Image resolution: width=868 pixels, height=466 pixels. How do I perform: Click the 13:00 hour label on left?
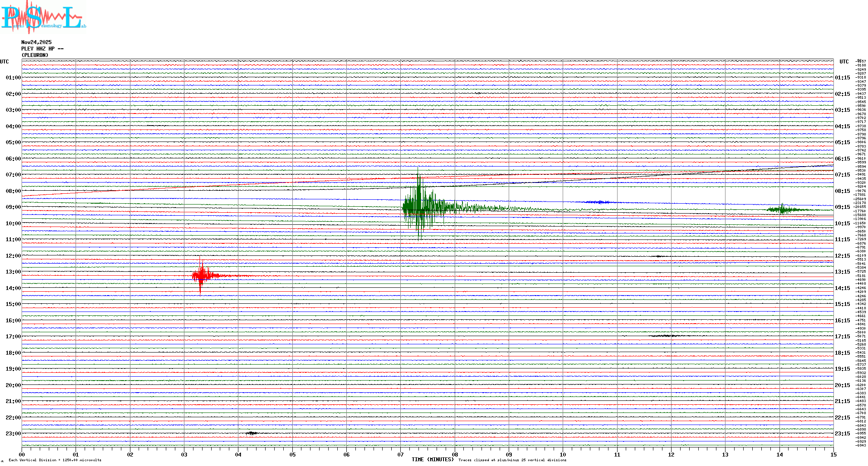click(x=13, y=272)
